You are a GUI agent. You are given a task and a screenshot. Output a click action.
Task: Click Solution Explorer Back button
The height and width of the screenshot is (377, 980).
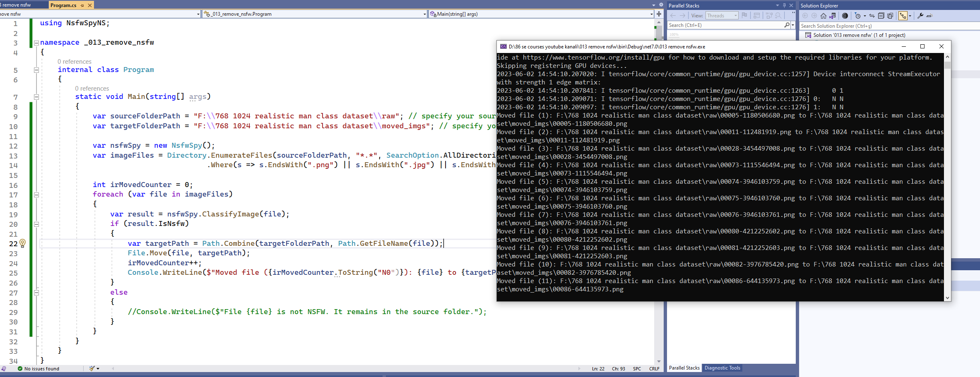pyautogui.click(x=805, y=16)
